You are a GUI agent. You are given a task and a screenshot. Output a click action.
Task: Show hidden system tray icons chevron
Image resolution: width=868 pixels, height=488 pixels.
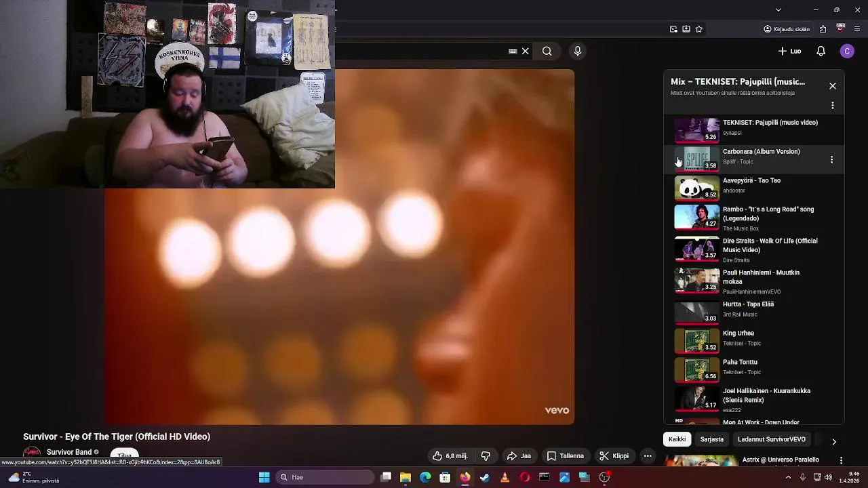788,477
